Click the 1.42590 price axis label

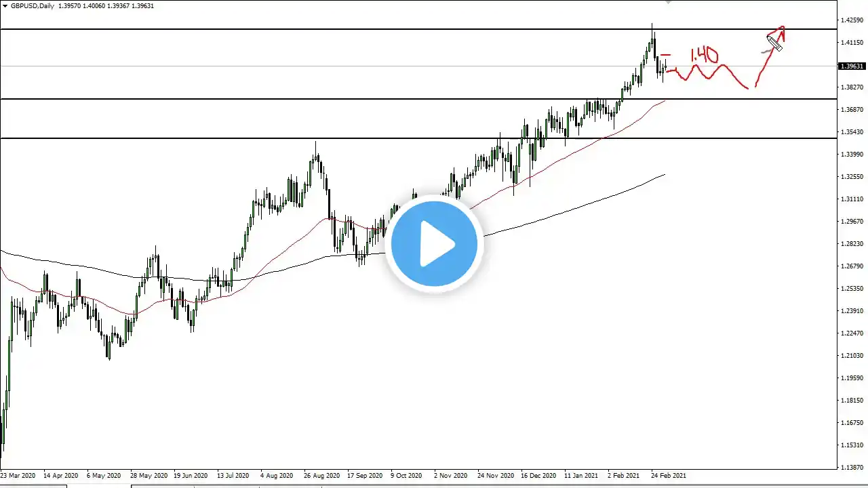(x=852, y=20)
